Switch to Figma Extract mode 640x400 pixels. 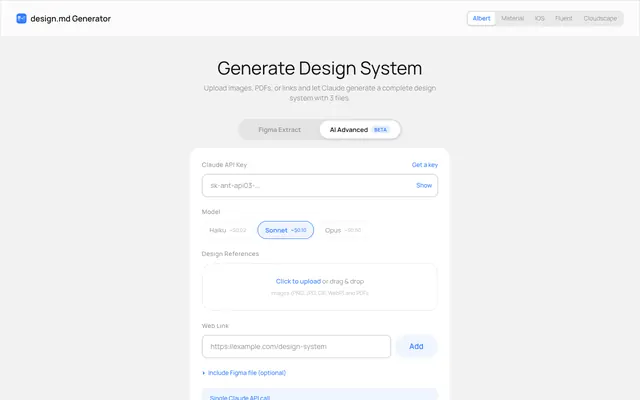(x=280, y=130)
